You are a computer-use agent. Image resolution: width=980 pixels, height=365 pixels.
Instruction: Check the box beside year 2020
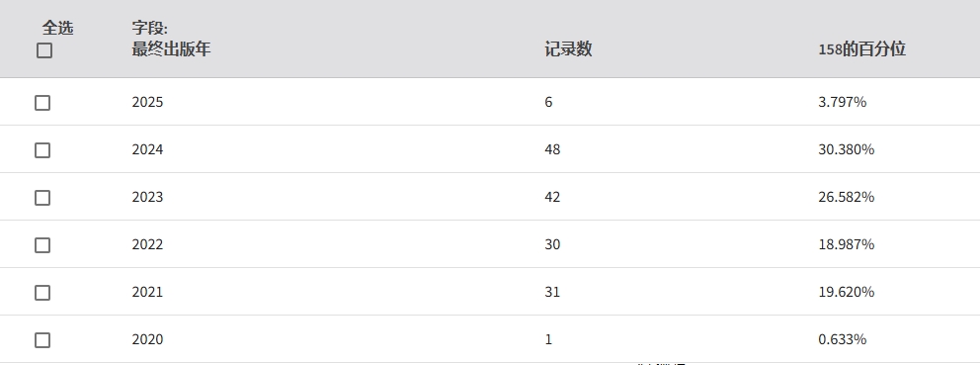42,340
